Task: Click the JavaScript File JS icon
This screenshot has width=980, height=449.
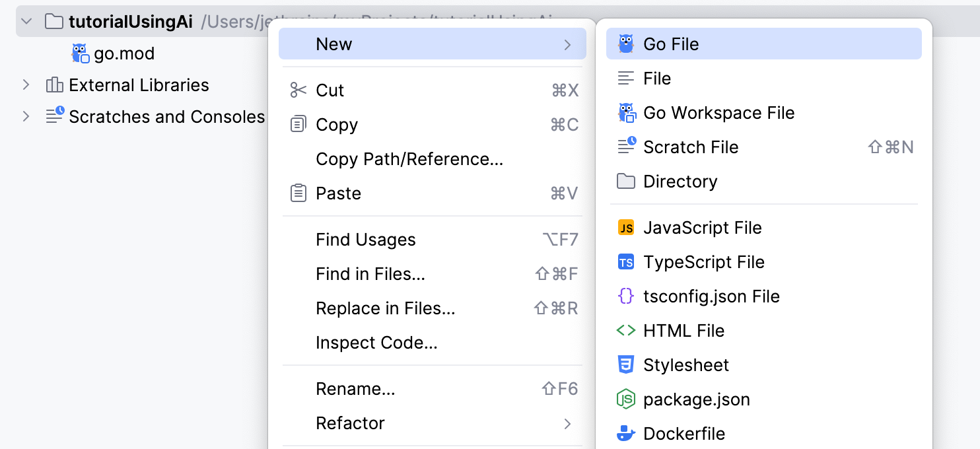Action: 626,227
